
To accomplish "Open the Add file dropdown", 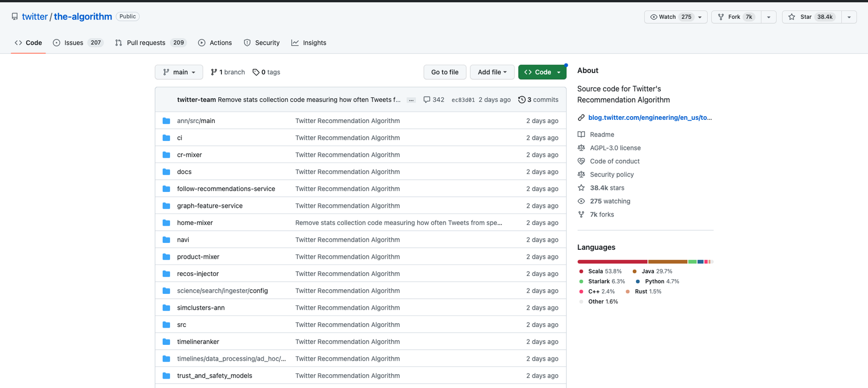I will (x=492, y=72).
